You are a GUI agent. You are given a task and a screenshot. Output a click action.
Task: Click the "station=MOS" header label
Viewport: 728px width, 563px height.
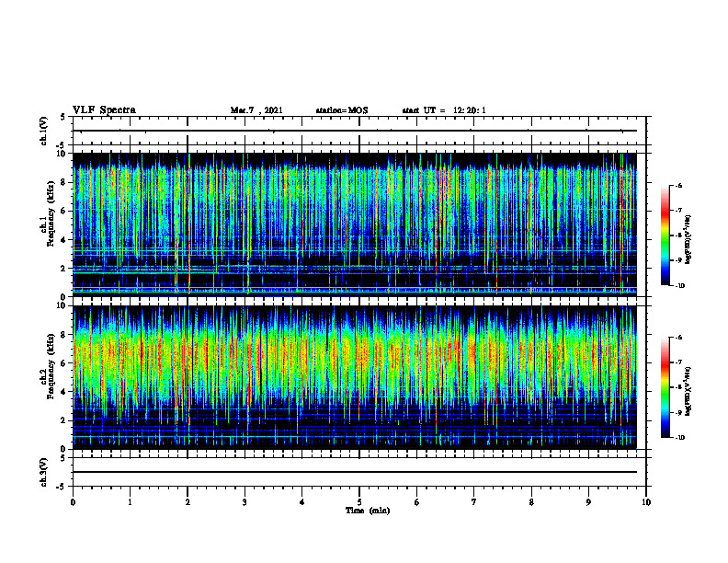coord(342,110)
